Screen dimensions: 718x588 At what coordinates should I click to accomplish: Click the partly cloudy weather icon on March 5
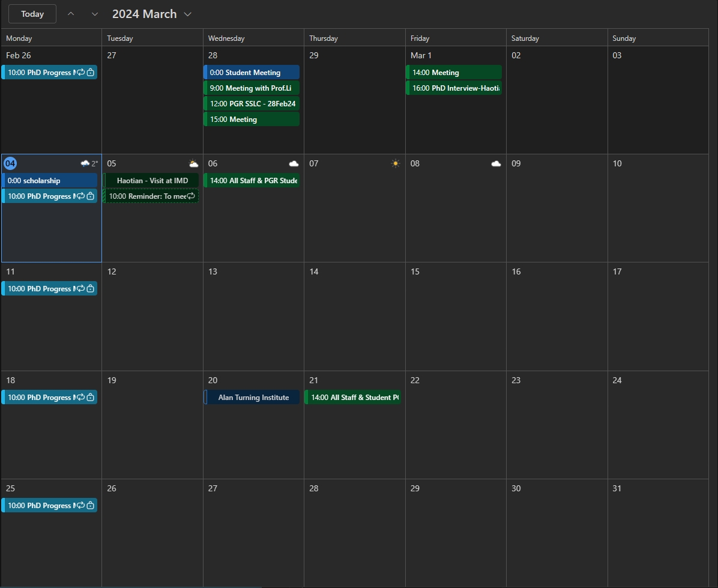(x=193, y=163)
